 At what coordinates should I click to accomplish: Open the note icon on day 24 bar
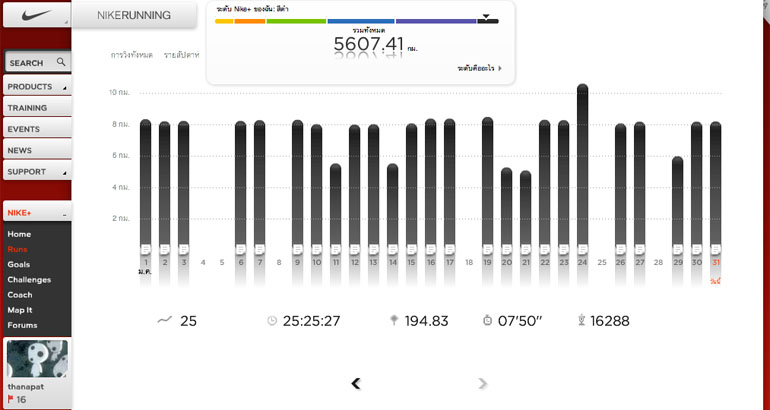583,248
